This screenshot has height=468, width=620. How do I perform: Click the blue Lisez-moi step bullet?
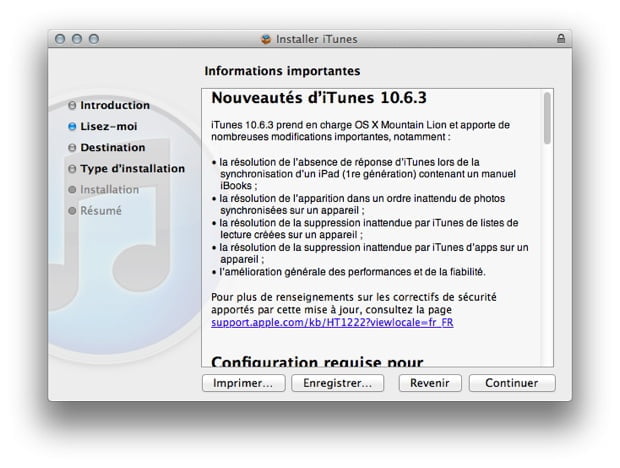72,126
